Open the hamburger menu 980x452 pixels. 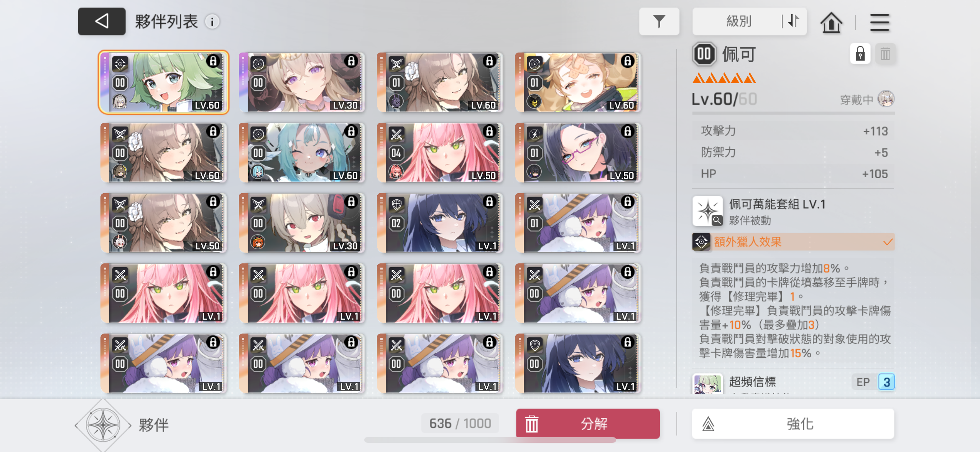[x=879, y=22]
